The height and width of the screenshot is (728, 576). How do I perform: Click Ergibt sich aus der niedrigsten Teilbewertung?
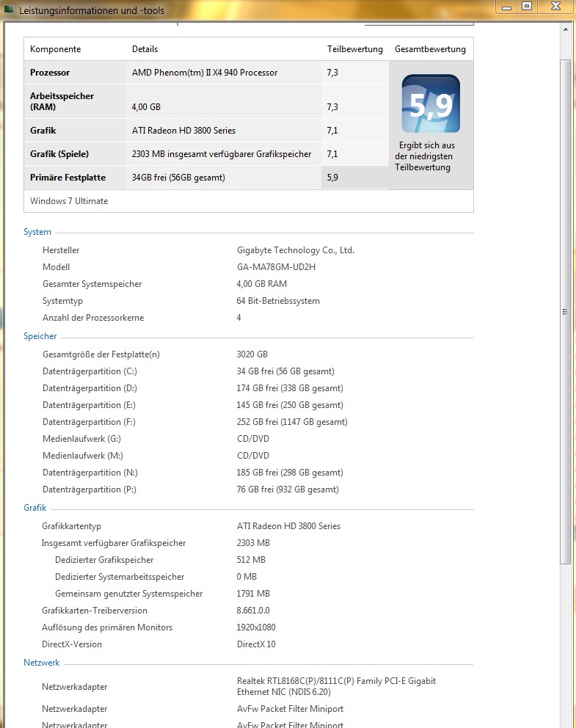point(425,156)
